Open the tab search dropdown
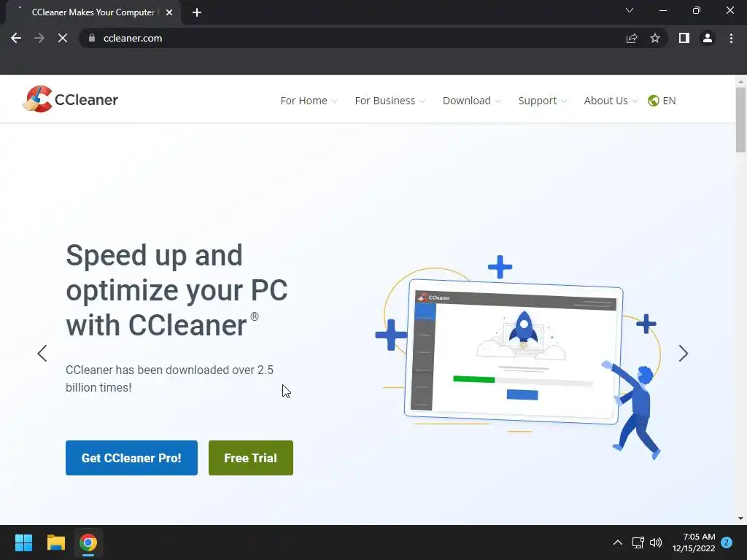Screen dimensions: 747x560 point(630,10)
